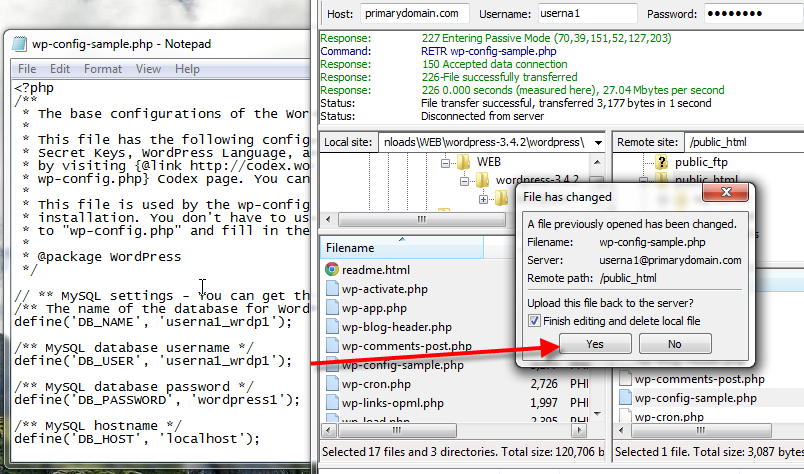The height and width of the screenshot is (474, 804).
Task: Click the remote wp-config-sample.php file icon
Action: click(624, 398)
